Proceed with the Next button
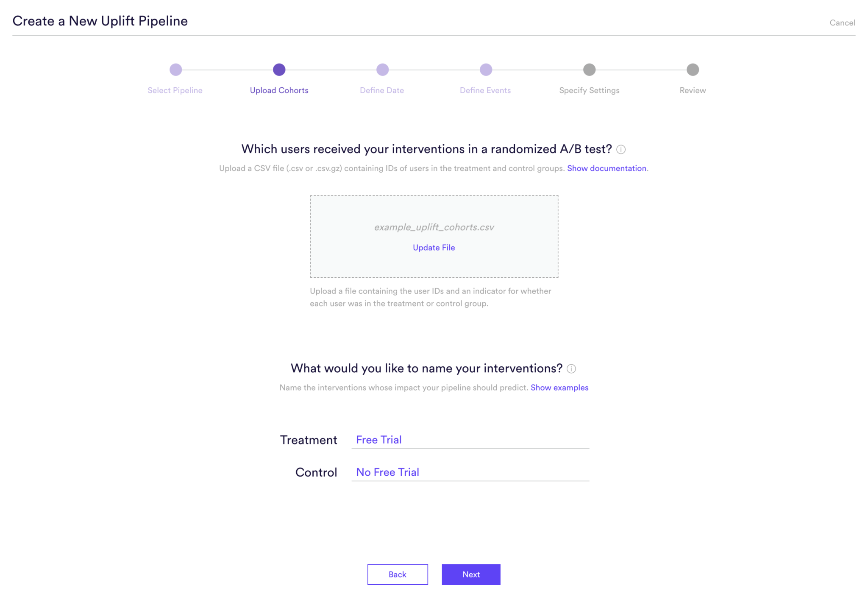868x611 pixels. 471,574
